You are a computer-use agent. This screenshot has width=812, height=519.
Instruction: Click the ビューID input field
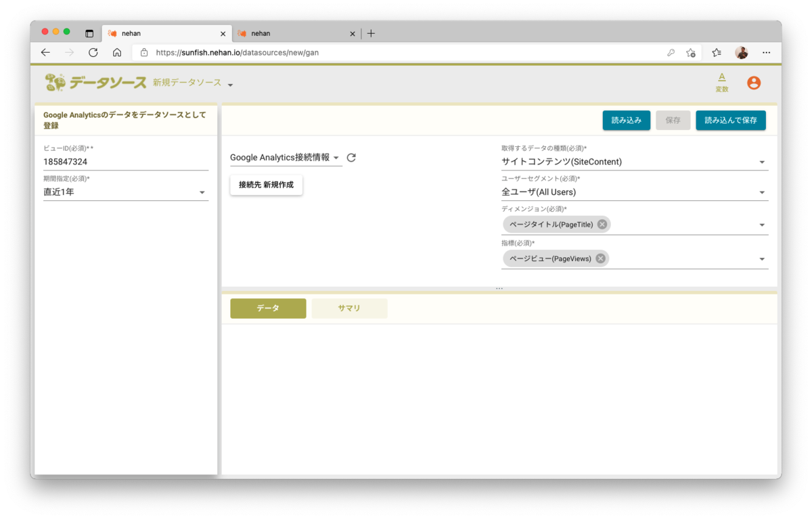pyautogui.click(x=125, y=161)
